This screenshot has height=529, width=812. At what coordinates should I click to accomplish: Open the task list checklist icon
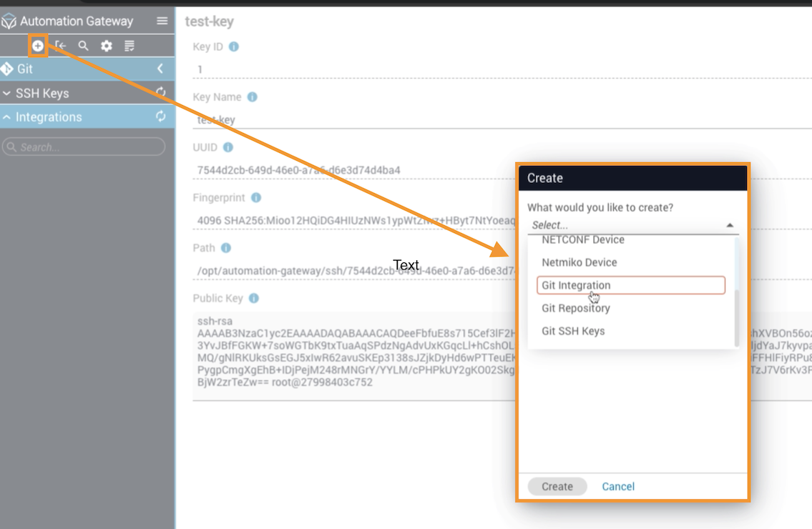(129, 46)
